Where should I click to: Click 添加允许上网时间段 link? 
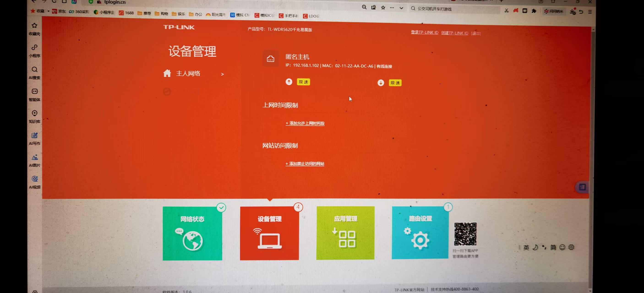[305, 123]
